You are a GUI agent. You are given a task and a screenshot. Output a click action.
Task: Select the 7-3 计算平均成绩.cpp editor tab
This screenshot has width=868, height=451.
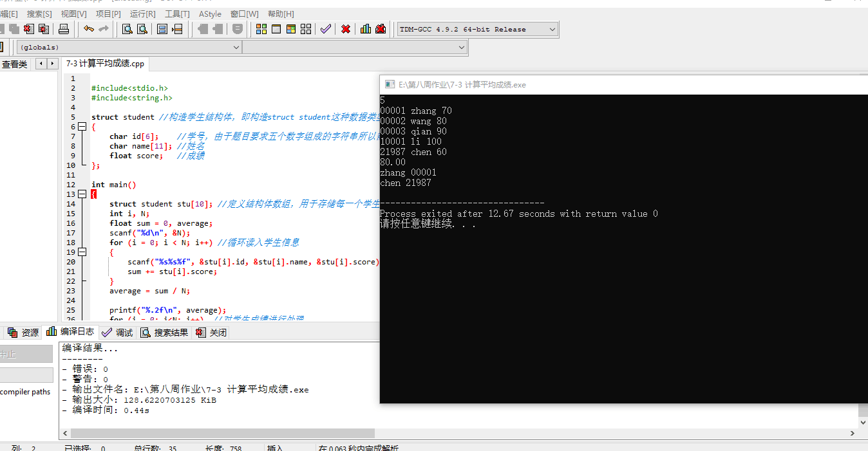point(105,63)
